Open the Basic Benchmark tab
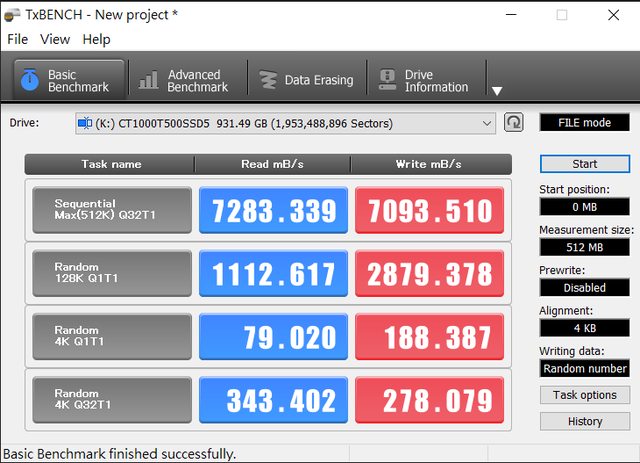Viewport: 640px width, 463px height. tap(68, 81)
